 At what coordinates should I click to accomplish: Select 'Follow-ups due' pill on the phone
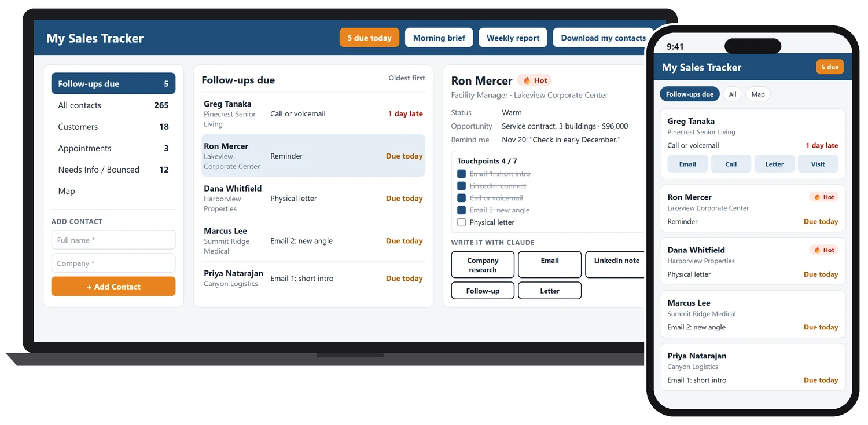(690, 94)
